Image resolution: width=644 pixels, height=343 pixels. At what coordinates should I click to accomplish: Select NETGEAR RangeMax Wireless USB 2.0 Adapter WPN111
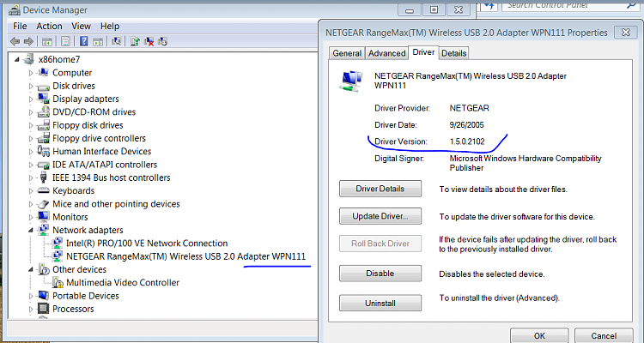[185, 256]
